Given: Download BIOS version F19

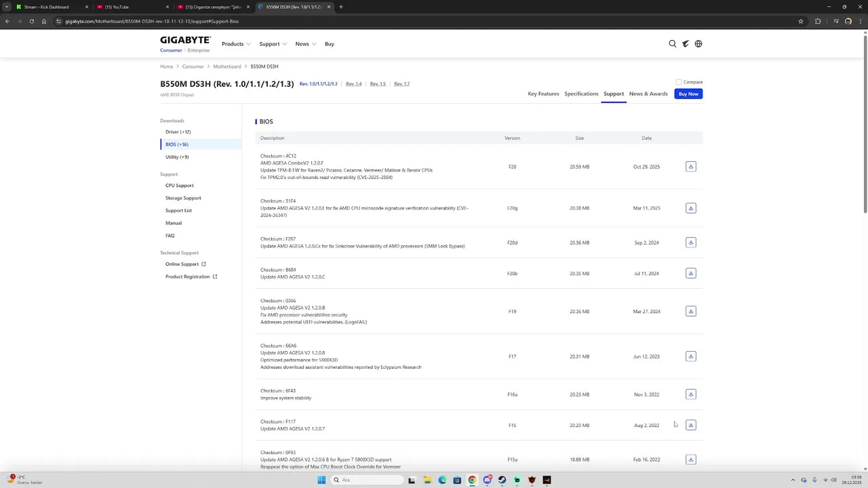Looking at the screenshot, I should coord(690,311).
